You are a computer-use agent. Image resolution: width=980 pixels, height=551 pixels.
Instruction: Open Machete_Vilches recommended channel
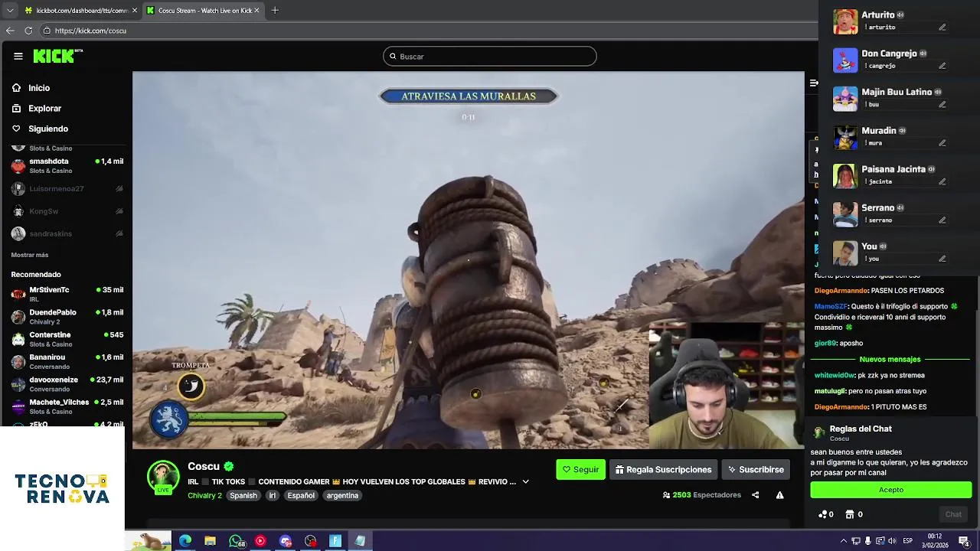point(67,406)
